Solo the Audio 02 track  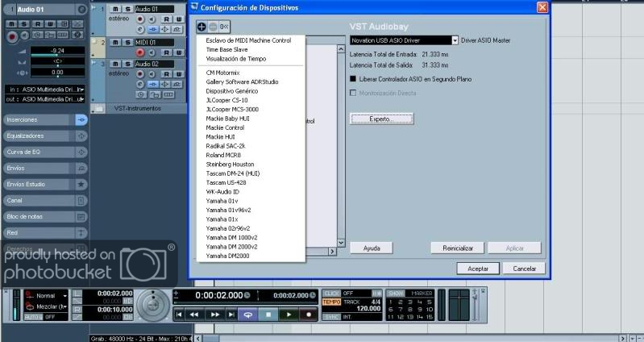click(x=127, y=63)
